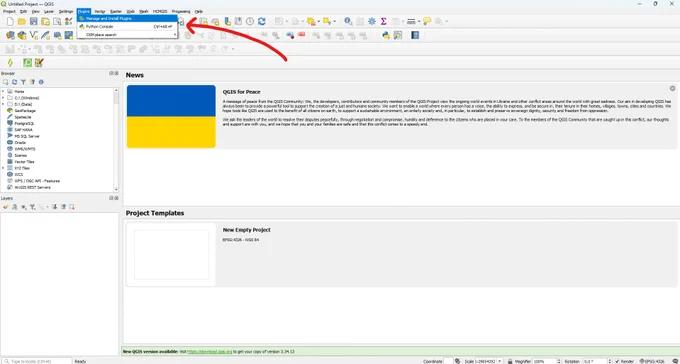This screenshot has width=680, height=364.
Task: Open the Settings menu
Action: (66, 11)
